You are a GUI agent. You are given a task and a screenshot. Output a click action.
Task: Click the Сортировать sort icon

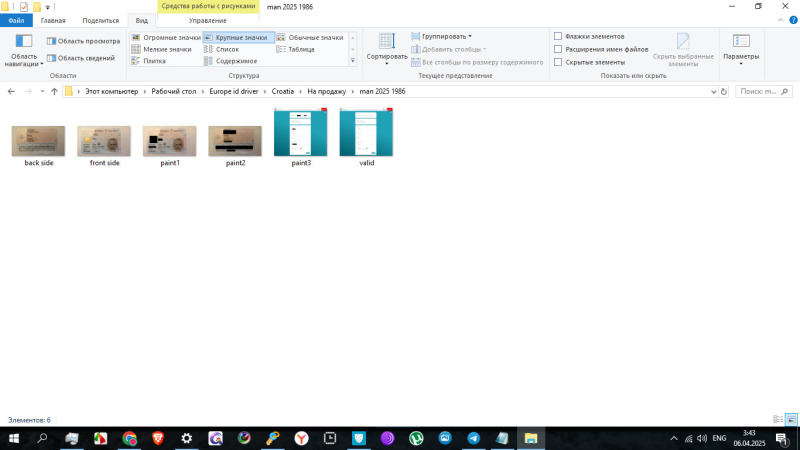point(387,44)
